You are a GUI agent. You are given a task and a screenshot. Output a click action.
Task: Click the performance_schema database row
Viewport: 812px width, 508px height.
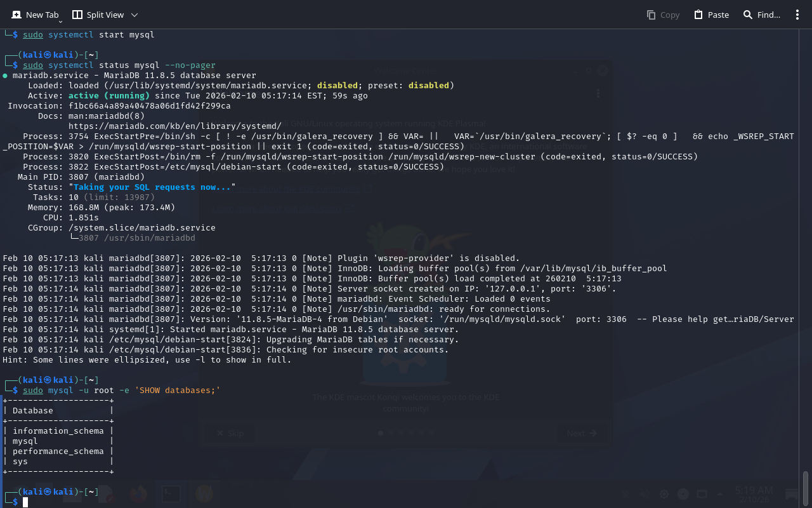tap(58, 451)
